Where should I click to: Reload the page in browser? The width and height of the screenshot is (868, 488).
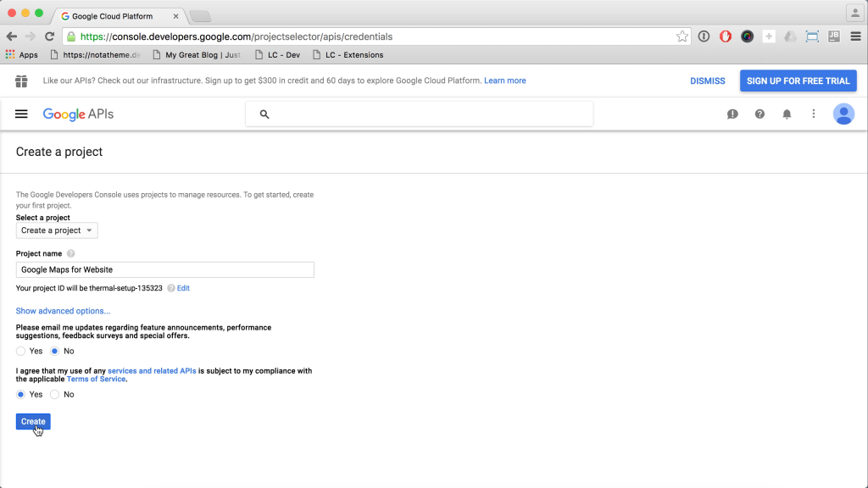49,36
